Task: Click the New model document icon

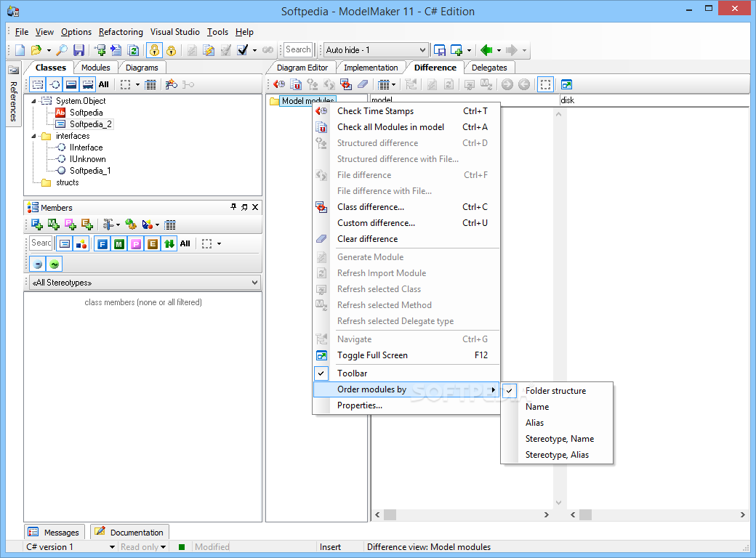Action: [x=20, y=50]
